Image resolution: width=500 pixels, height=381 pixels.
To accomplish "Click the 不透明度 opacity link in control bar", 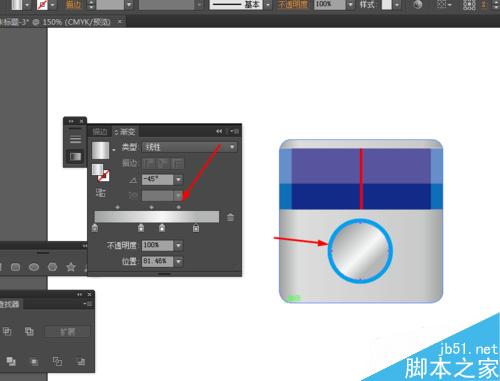I will coord(292,5).
